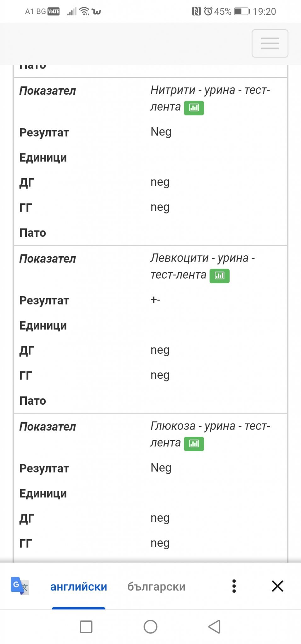Tap the Левкоцити - урина - тест-лента text
Image resolution: width=301 pixels, height=644 pixels.
[202, 266]
